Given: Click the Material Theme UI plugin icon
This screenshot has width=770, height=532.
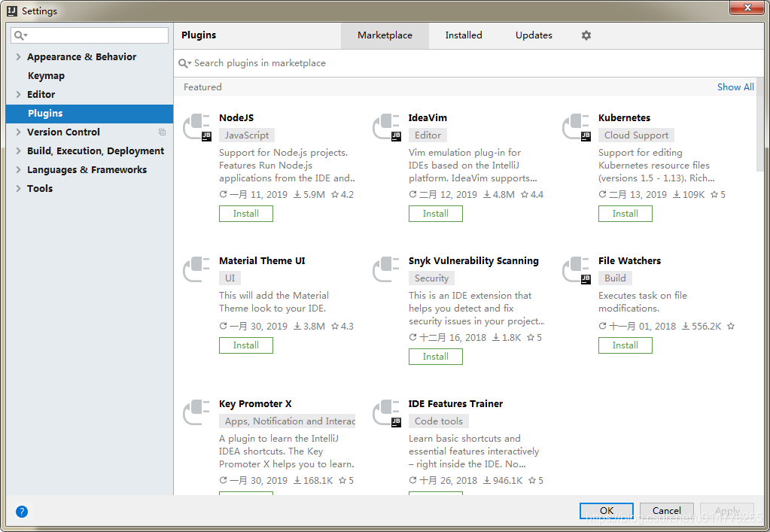Looking at the screenshot, I should pos(197,270).
